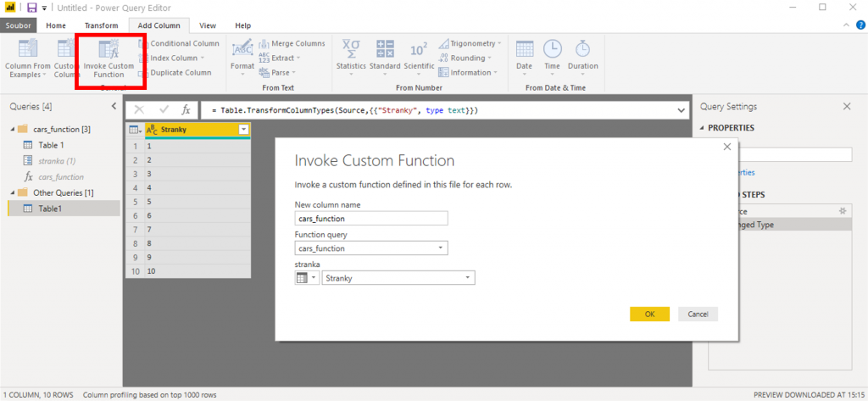
Task: Click the Duration icon
Action: [582, 48]
